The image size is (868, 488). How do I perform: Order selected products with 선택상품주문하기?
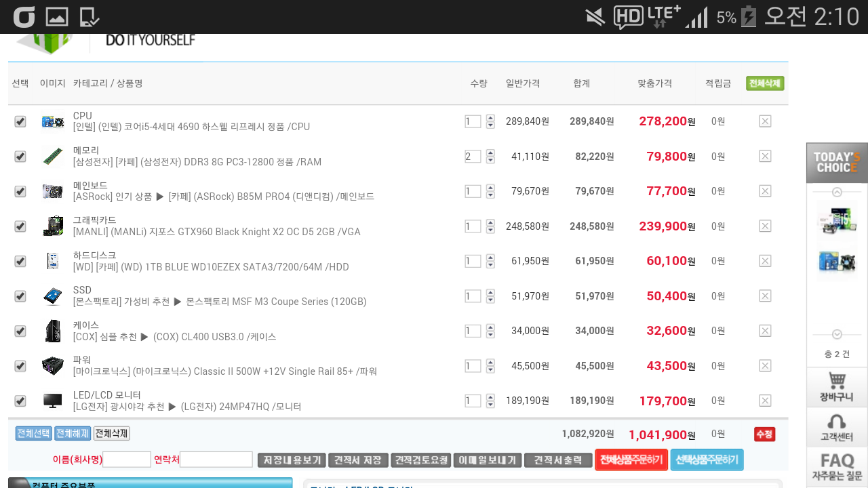pyautogui.click(x=707, y=460)
